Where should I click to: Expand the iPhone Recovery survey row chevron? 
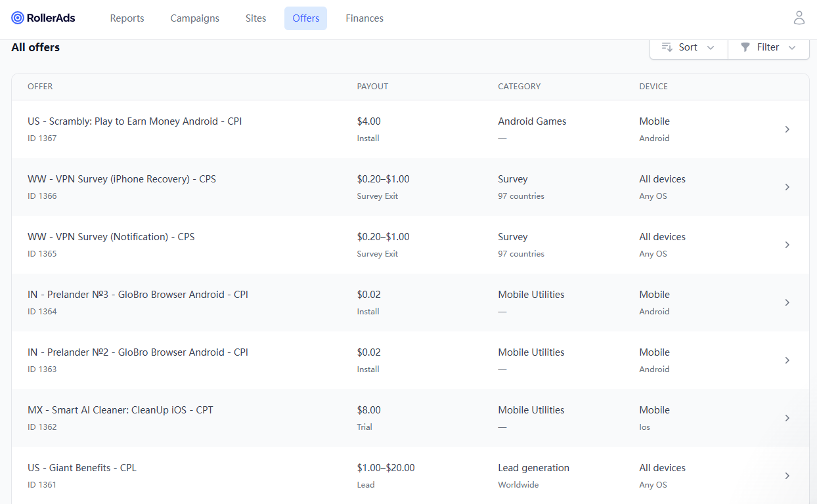787,187
